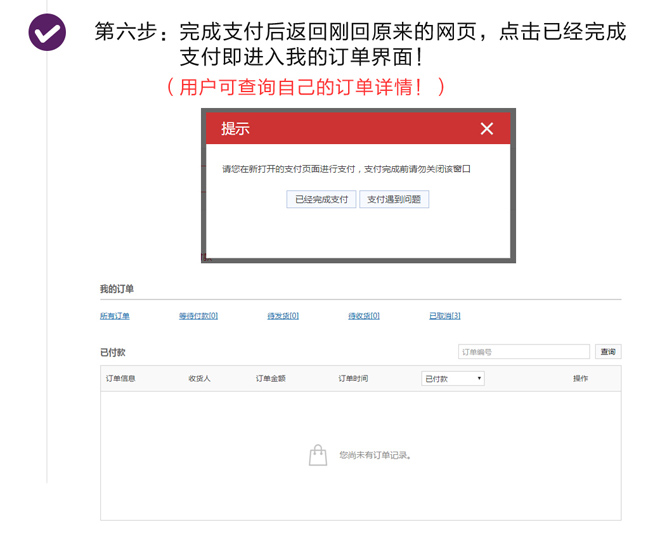Select the 待发货[0] tab link

(282, 316)
